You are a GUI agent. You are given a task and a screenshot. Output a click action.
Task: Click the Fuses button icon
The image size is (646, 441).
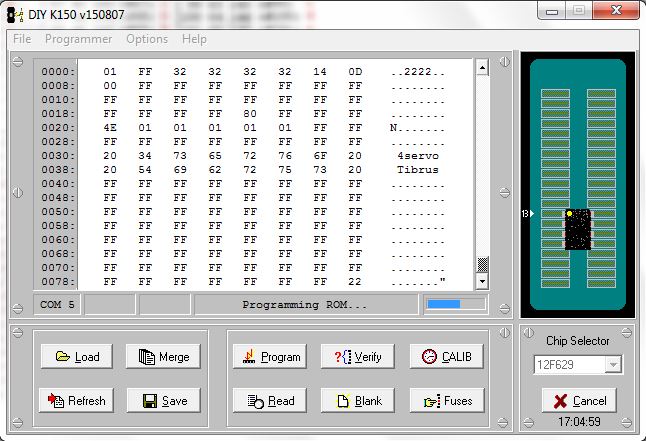click(x=429, y=401)
